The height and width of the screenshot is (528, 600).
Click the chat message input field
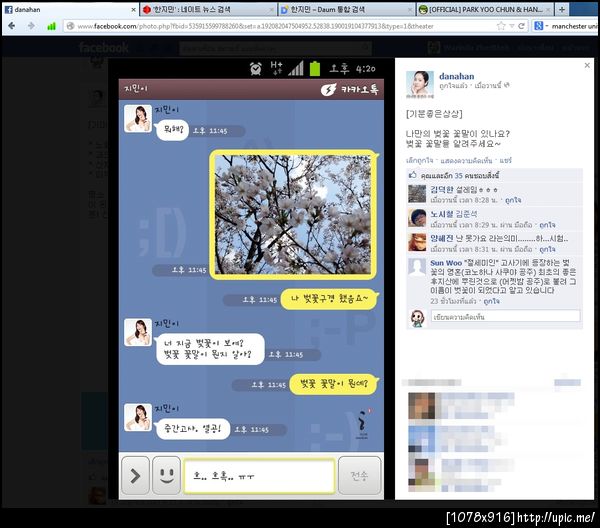[259, 476]
